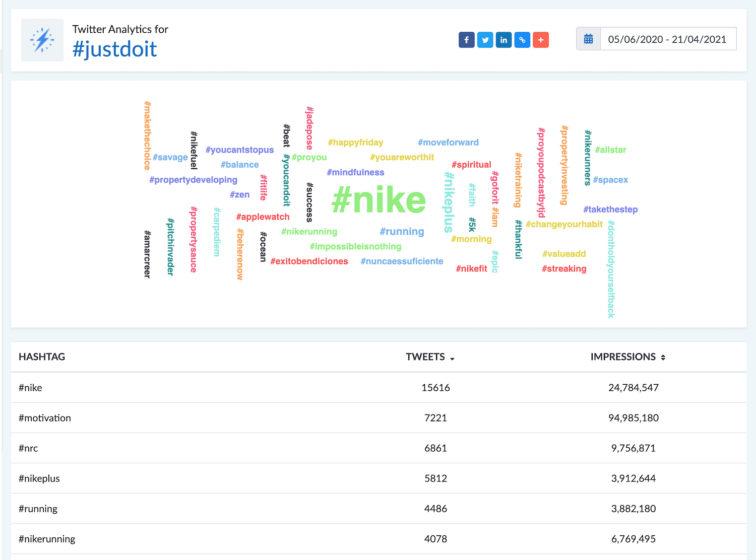Screen dimensions: 756x560
Task: Click tweets count 4078
Action: (x=435, y=539)
